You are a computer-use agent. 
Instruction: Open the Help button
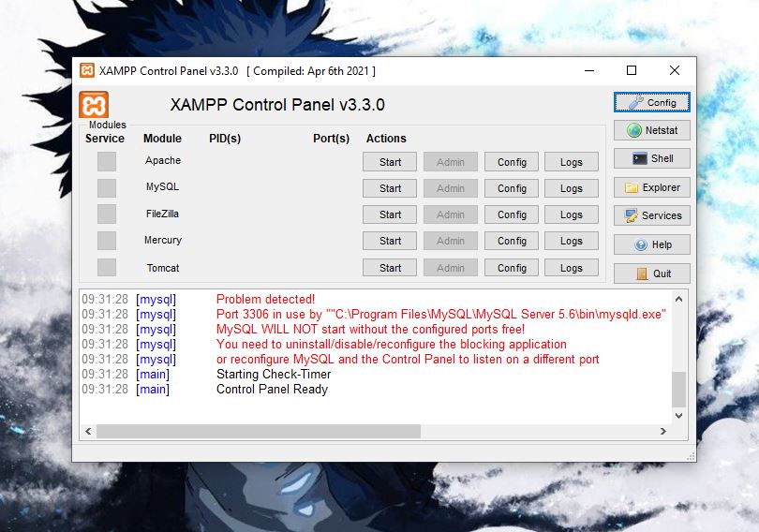(x=652, y=244)
